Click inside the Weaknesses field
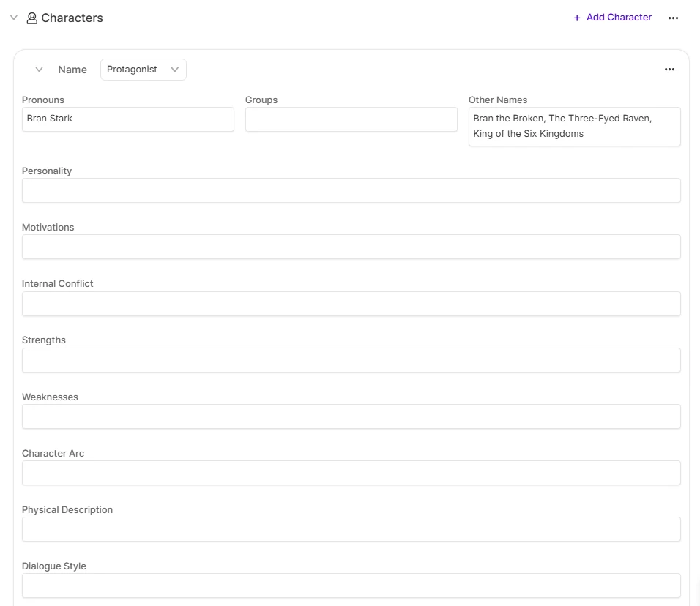Image resolution: width=700 pixels, height=606 pixels. coord(351,416)
